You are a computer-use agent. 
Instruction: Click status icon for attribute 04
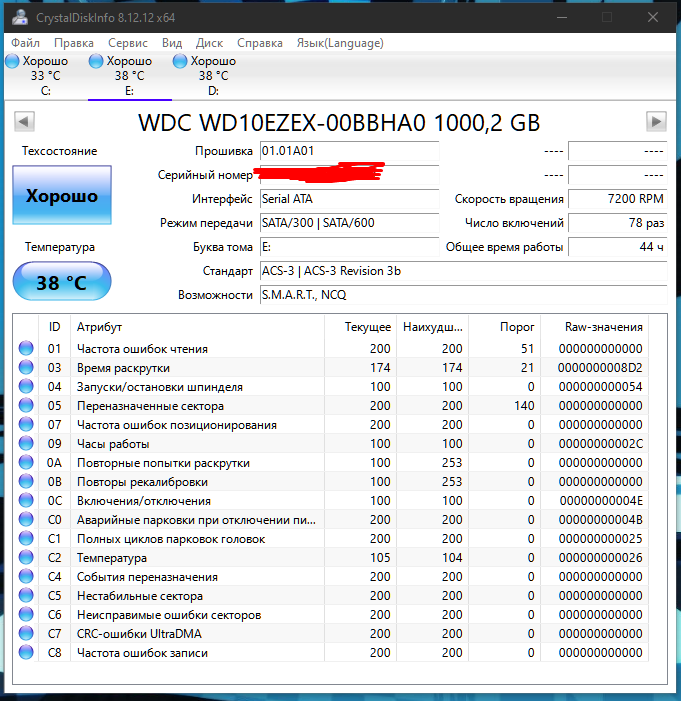26,386
